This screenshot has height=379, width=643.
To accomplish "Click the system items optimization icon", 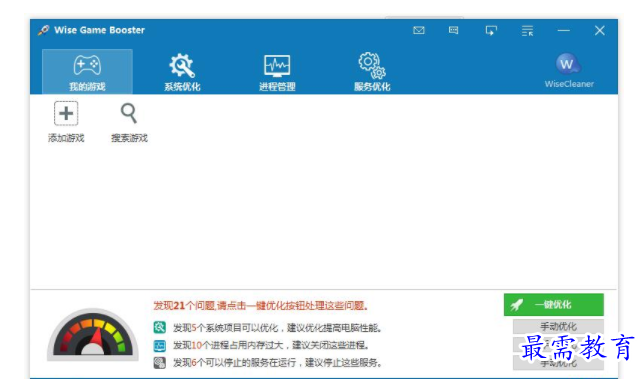I will click(x=160, y=327).
